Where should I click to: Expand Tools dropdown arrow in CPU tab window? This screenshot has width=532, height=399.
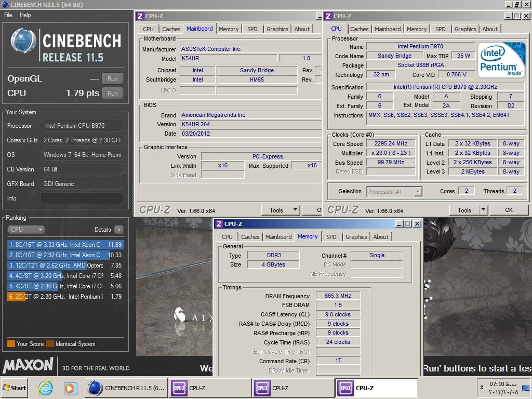point(484,210)
